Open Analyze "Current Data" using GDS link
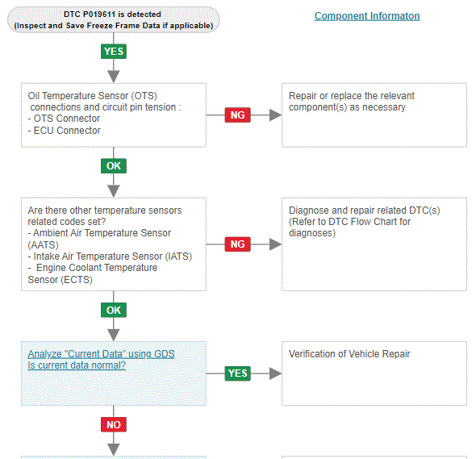Viewport: 476px width, 459px height. [101, 354]
